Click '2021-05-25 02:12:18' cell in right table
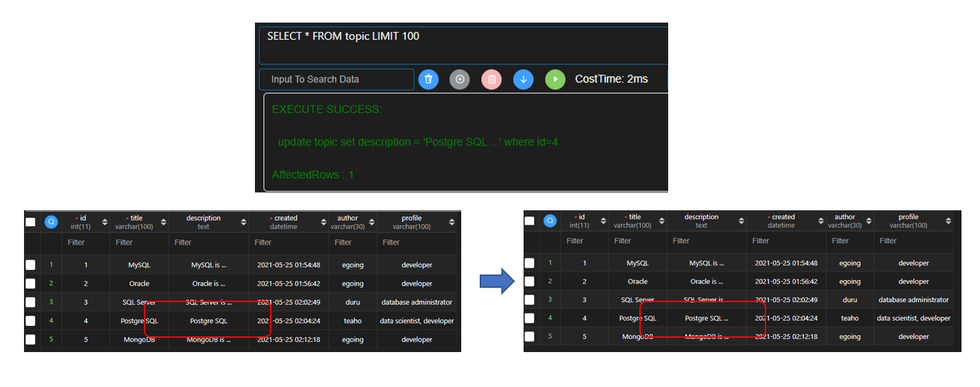 [786, 337]
